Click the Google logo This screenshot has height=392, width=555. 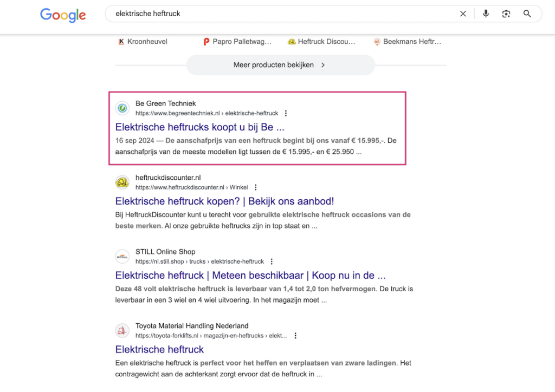[63, 15]
